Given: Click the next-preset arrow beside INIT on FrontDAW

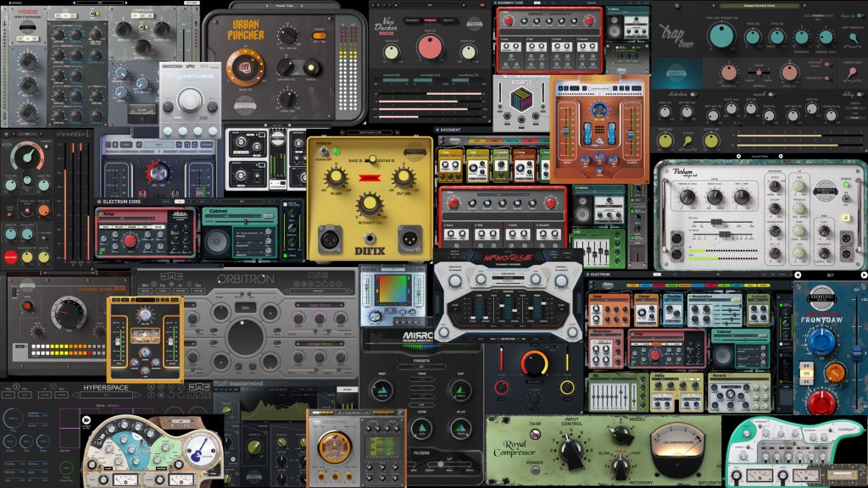Looking at the screenshot, I should [x=863, y=274].
